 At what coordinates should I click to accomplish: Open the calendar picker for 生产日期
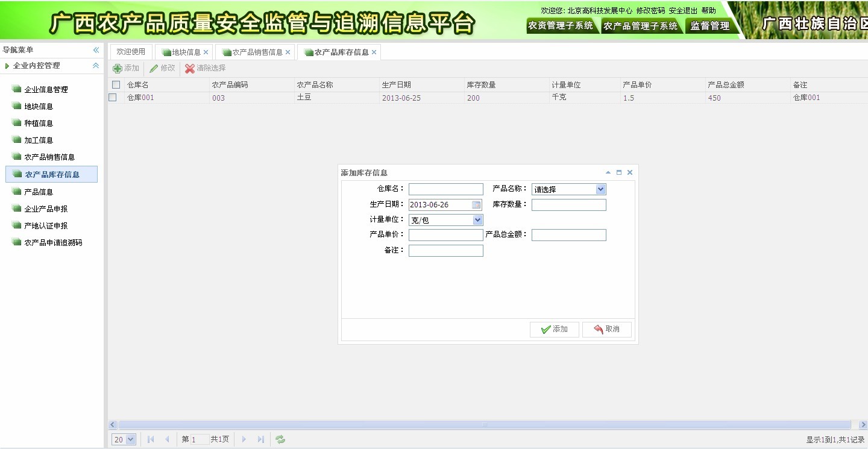[x=476, y=205]
